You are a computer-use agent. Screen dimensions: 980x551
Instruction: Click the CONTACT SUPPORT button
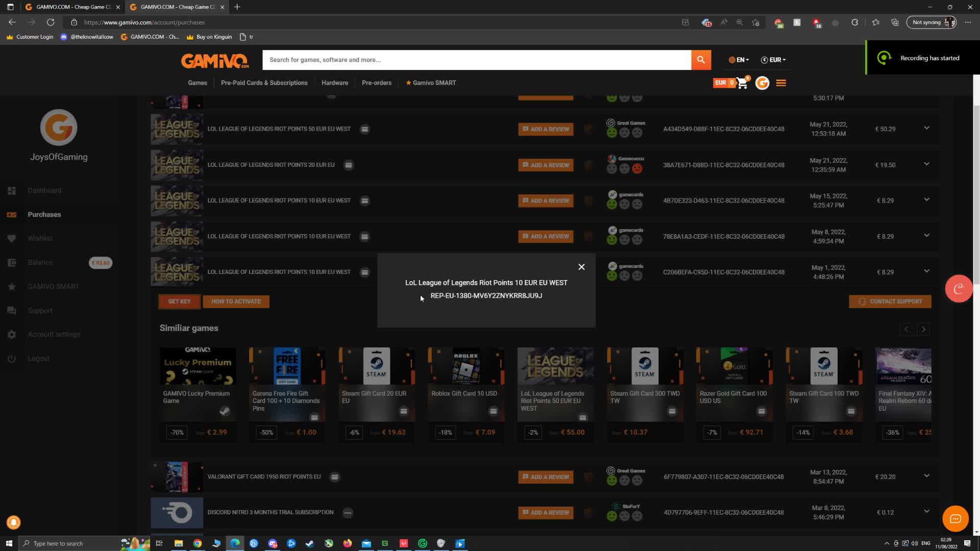(890, 302)
